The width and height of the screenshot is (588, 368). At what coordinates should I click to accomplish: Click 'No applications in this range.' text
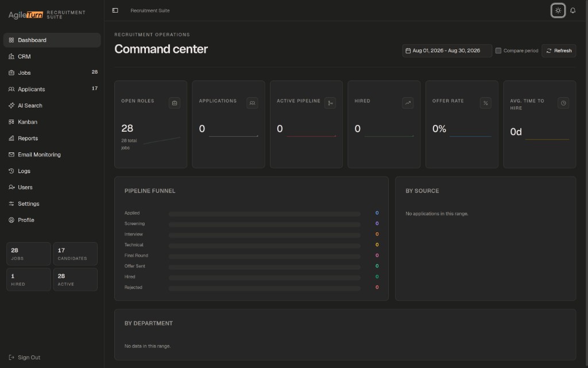pos(437,214)
